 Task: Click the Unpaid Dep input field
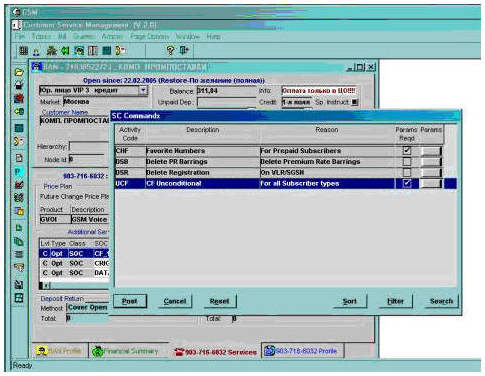226,102
